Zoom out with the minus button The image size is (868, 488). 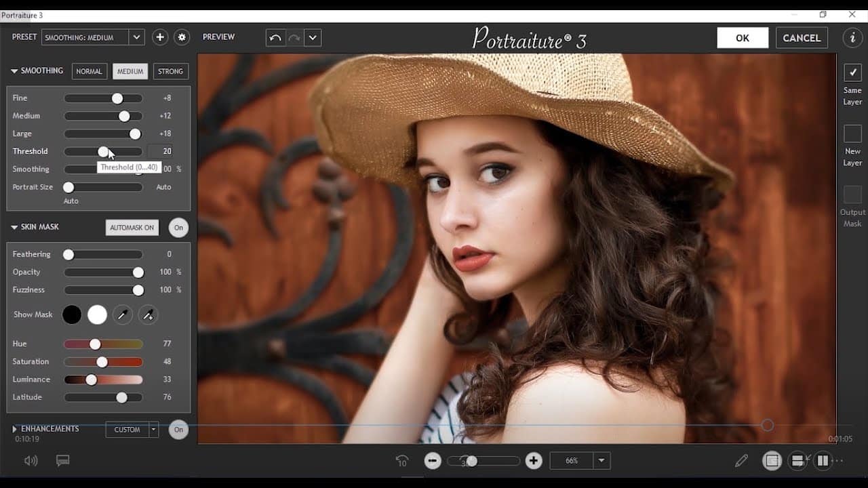(433, 461)
